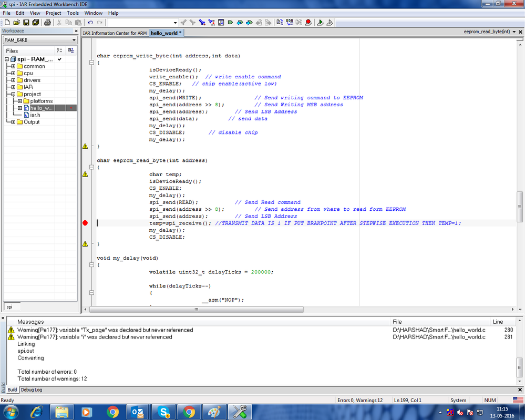Image resolution: width=525 pixels, height=420 pixels.
Task: Click the editor vertical scrollbar thumb
Action: pyautogui.click(x=520, y=207)
